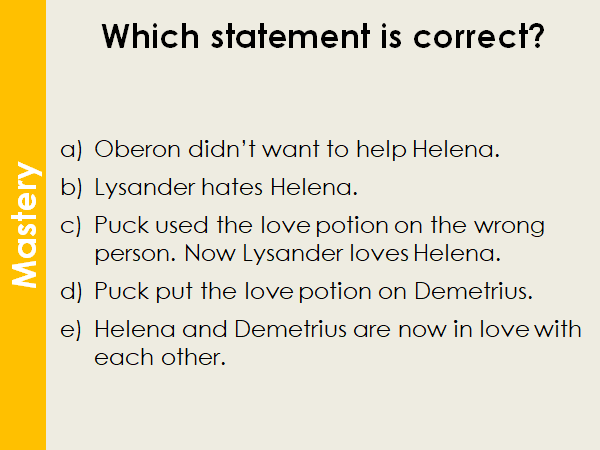Image resolution: width=600 pixels, height=450 pixels.
Task: Choose answer e) first line about Helena and Demetrius
Action: [338, 330]
